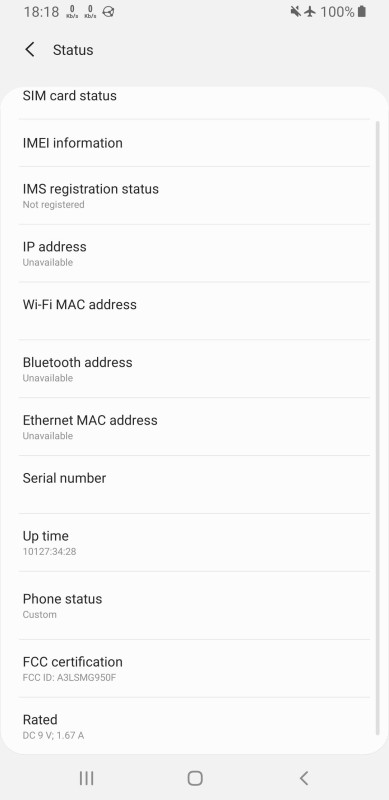Viewport: 389px width, 800px height.
Task: Open the Phone status item
Action: [x=194, y=605]
